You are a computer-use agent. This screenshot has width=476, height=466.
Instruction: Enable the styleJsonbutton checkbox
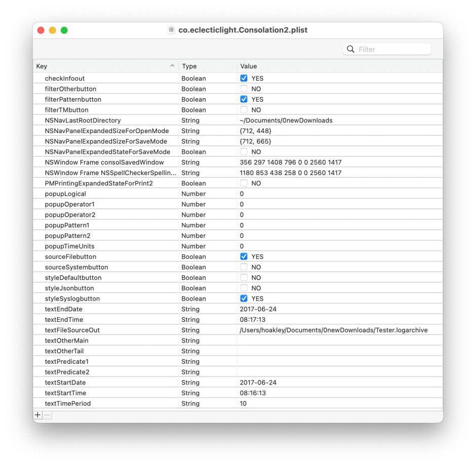click(x=244, y=288)
